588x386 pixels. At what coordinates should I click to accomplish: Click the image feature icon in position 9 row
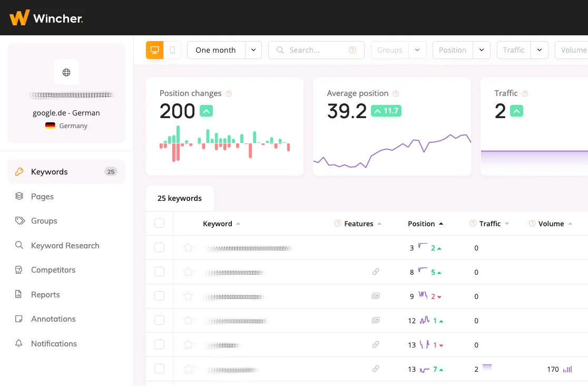tap(376, 296)
